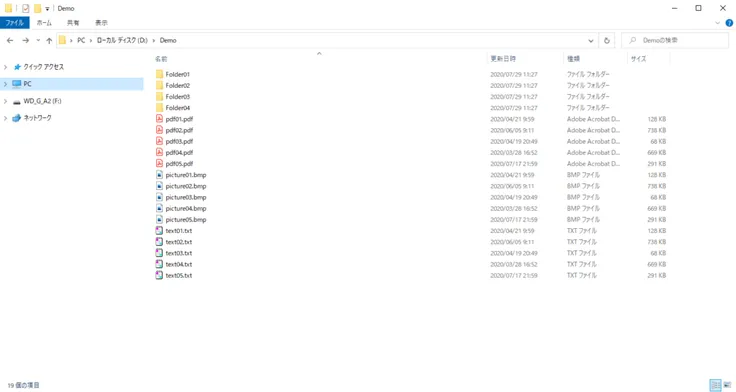Go forward with the forward arrow
Viewport: 736px width, 392px height.
[x=26, y=40]
